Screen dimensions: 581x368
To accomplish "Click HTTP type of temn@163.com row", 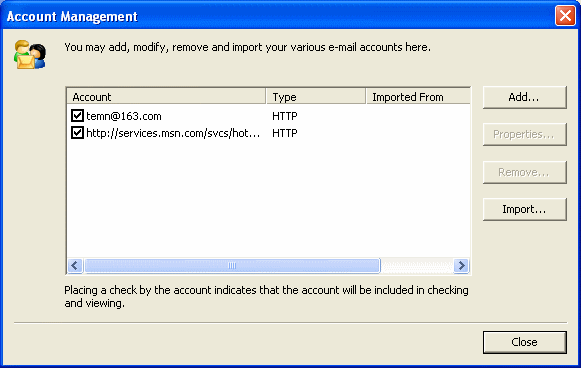I will coord(285,116).
